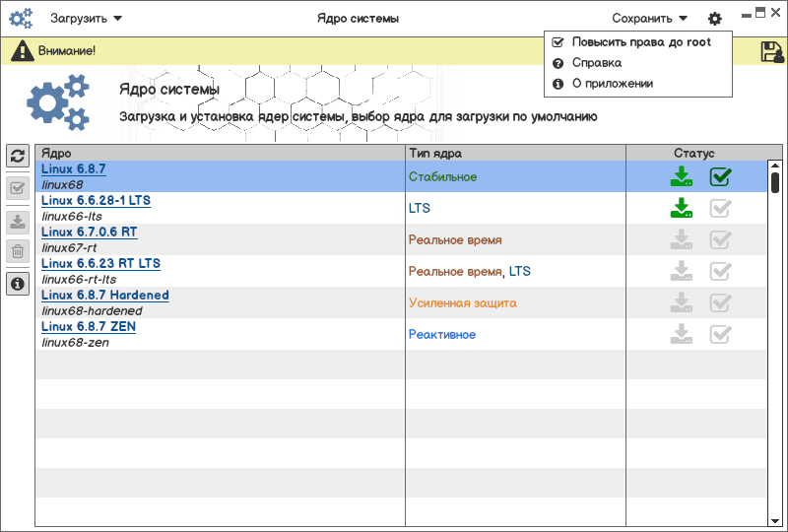Click the refresh kernel list icon

[18, 156]
